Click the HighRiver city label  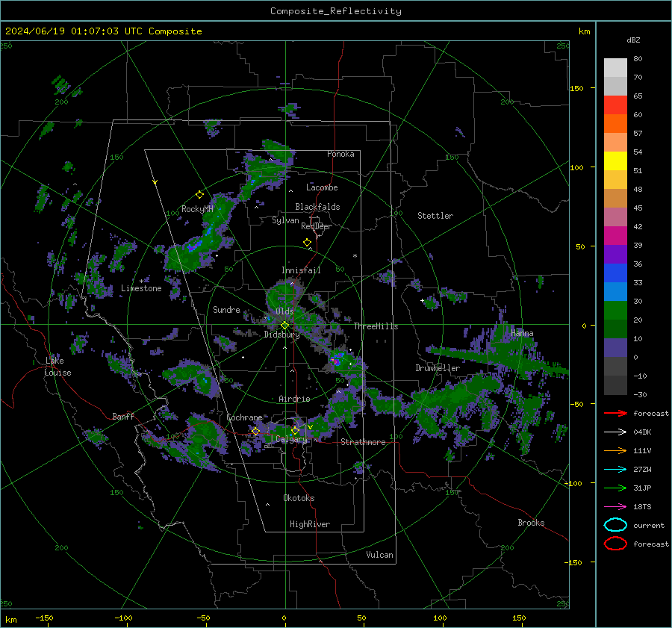[x=310, y=524]
